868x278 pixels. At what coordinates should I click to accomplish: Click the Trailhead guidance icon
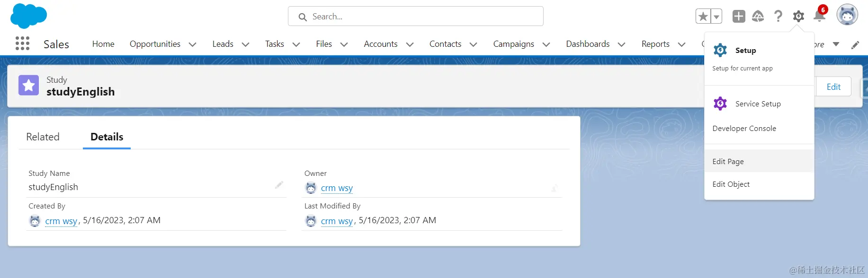[758, 17]
